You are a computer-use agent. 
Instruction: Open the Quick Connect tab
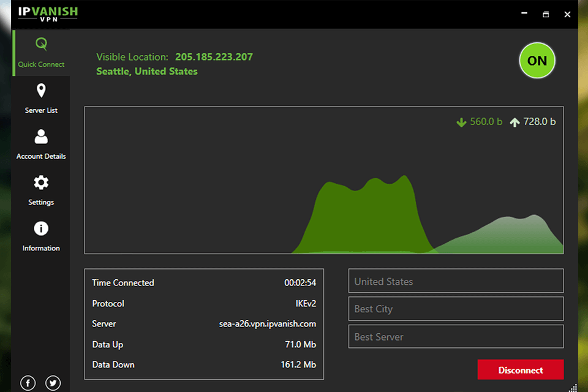tap(41, 53)
